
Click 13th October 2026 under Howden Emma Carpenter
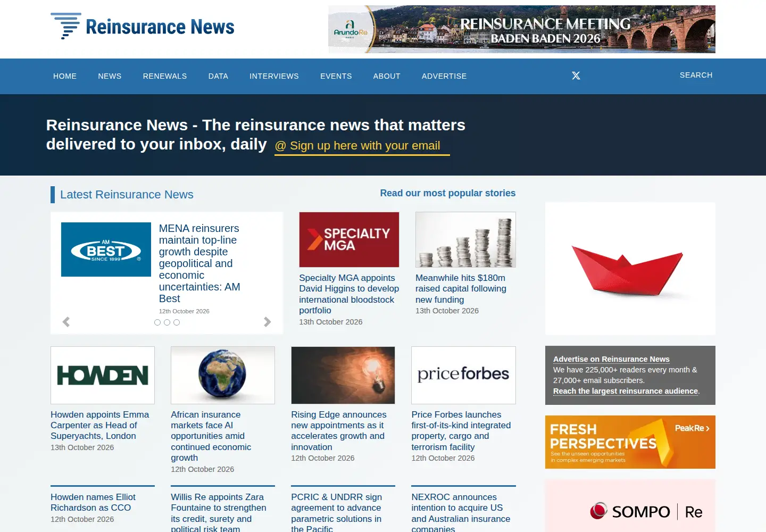tap(82, 447)
